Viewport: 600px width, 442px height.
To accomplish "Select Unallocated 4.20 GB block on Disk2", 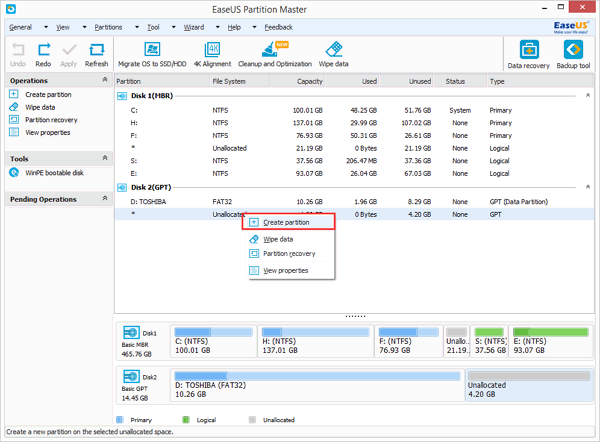I will pos(529,385).
